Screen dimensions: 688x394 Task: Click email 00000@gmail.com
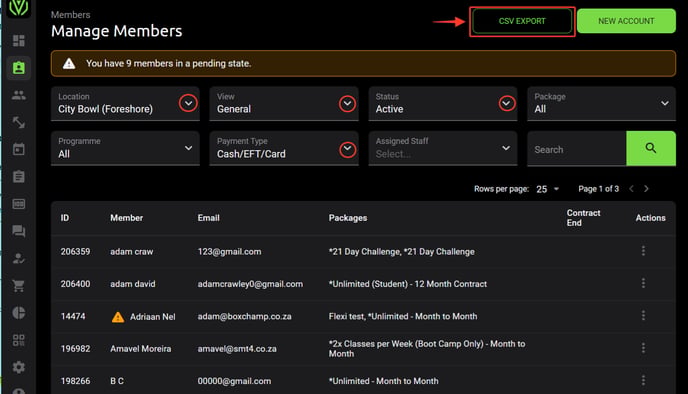tap(234, 381)
